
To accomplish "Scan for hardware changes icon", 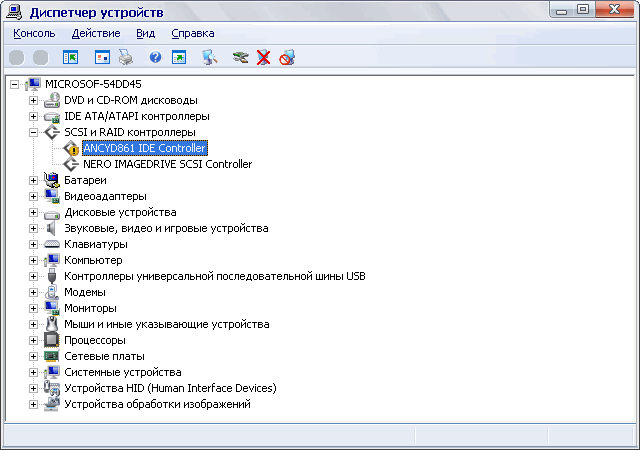I will (210, 58).
